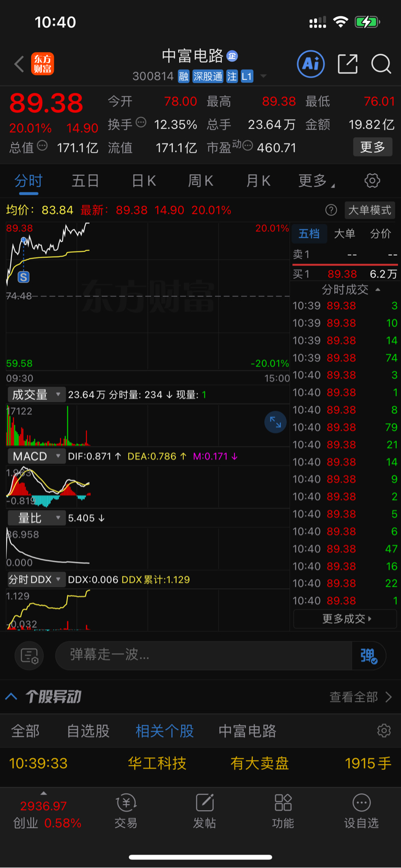Switch to the 分时 tab
The height and width of the screenshot is (868, 401).
(28, 181)
